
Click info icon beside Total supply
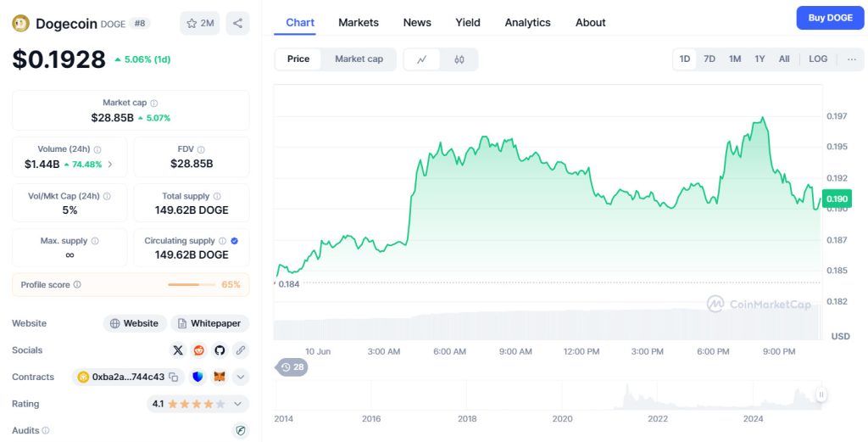217,196
